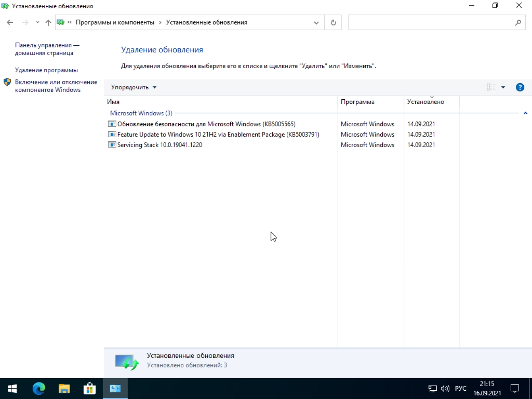Screen dimensions: 532x399
Task: Open the view options dropdown arrow
Action: (x=503, y=87)
